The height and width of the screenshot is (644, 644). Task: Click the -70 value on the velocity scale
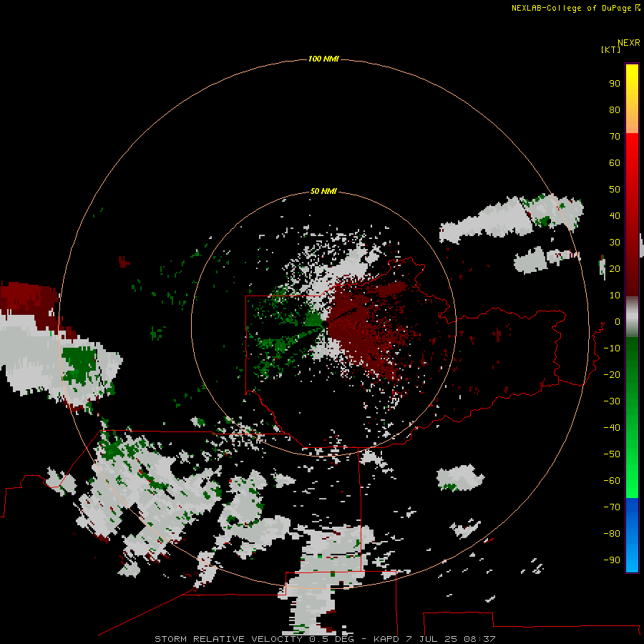[x=612, y=507]
